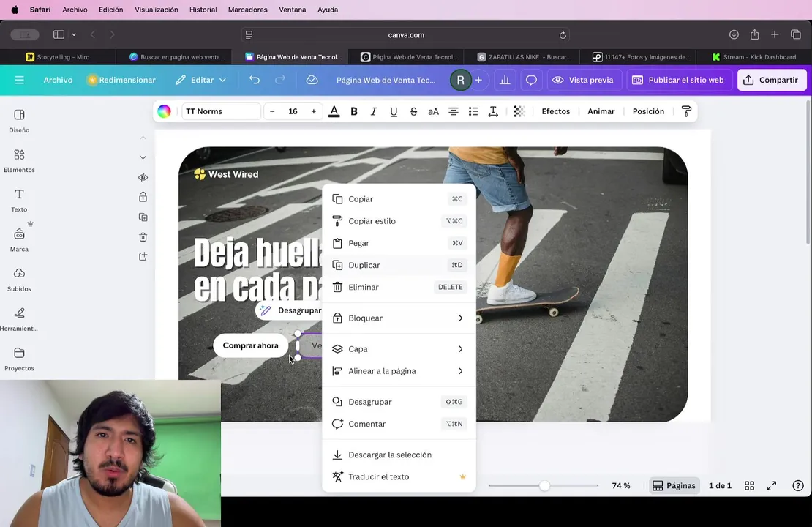Open the Marca sidebar panel
812x527 pixels.
point(19,240)
